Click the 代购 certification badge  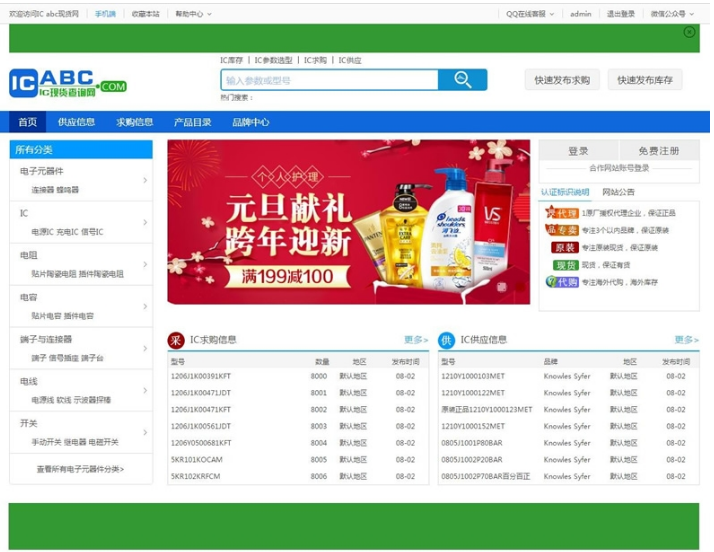point(562,282)
